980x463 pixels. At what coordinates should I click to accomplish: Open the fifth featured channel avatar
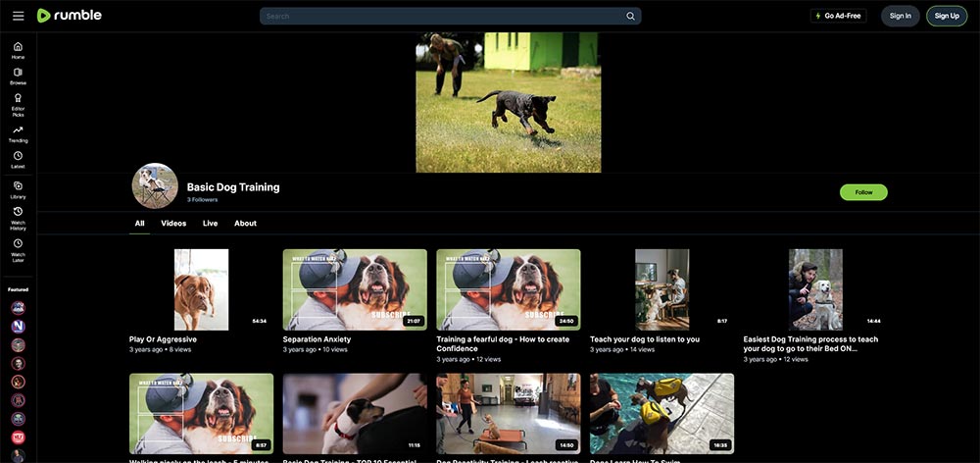[18, 382]
